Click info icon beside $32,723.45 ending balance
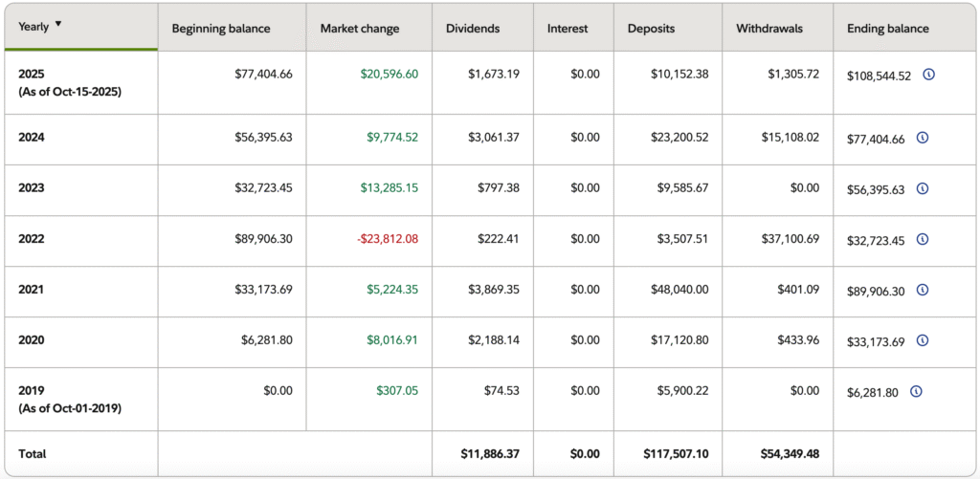The image size is (980, 479). click(x=923, y=239)
